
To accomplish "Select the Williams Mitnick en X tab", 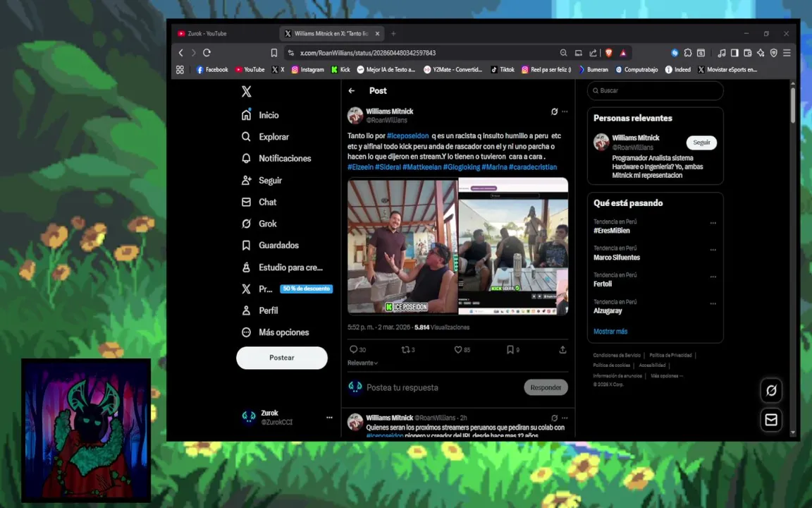I will [x=331, y=34].
